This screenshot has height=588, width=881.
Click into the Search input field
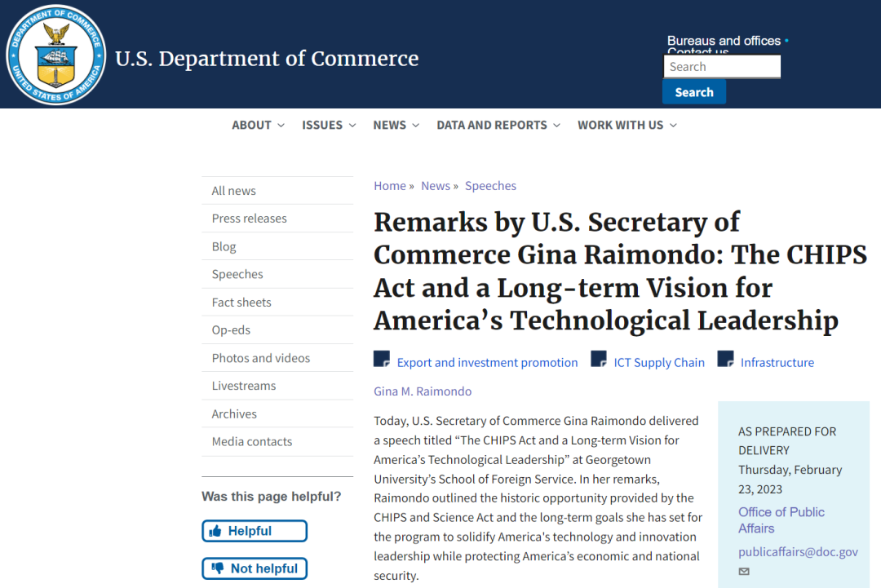click(722, 67)
